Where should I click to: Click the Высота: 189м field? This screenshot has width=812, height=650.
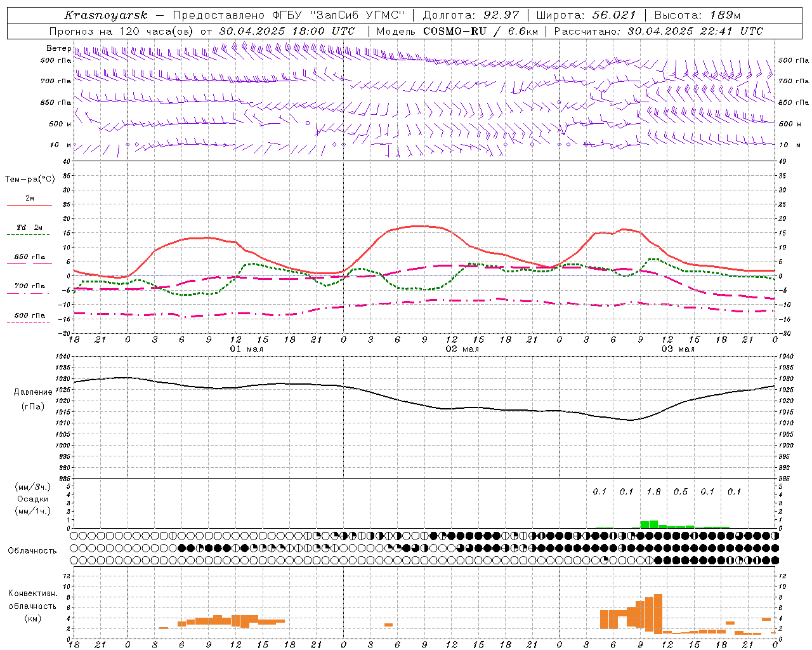coord(697,15)
